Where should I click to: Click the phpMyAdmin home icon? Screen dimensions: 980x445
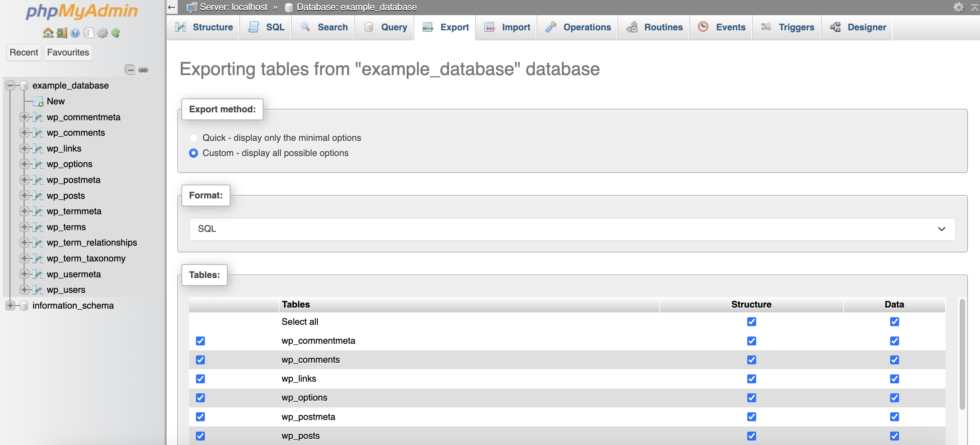point(48,32)
